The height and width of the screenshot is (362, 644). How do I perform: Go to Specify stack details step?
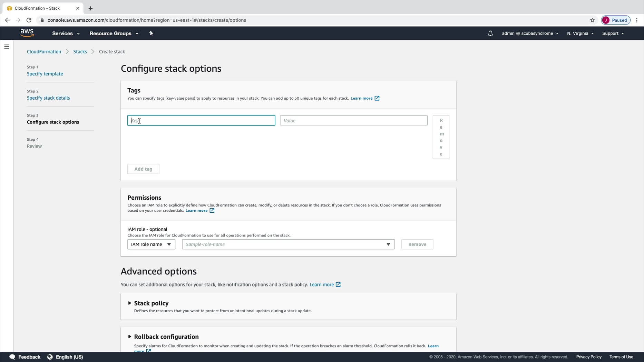pos(48,98)
